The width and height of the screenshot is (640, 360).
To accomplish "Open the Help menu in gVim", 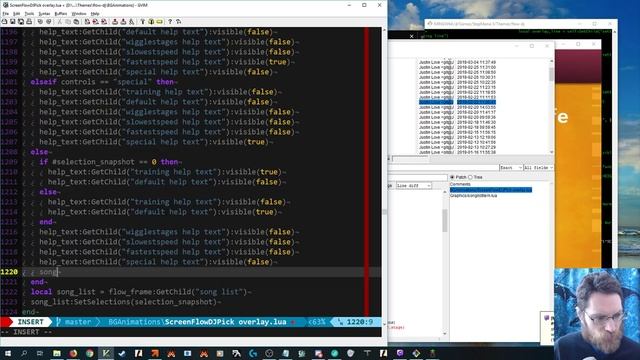I will [x=95, y=14].
